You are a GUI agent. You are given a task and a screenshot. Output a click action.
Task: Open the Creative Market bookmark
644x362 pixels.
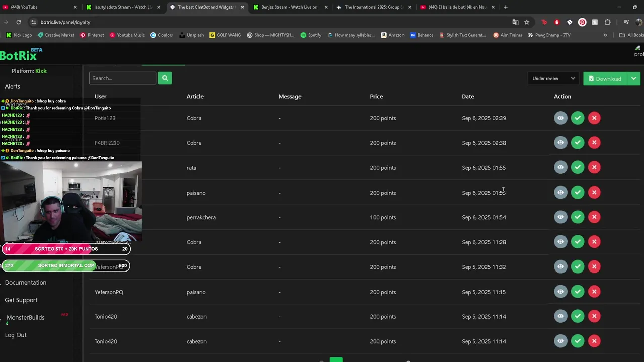click(x=56, y=35)
